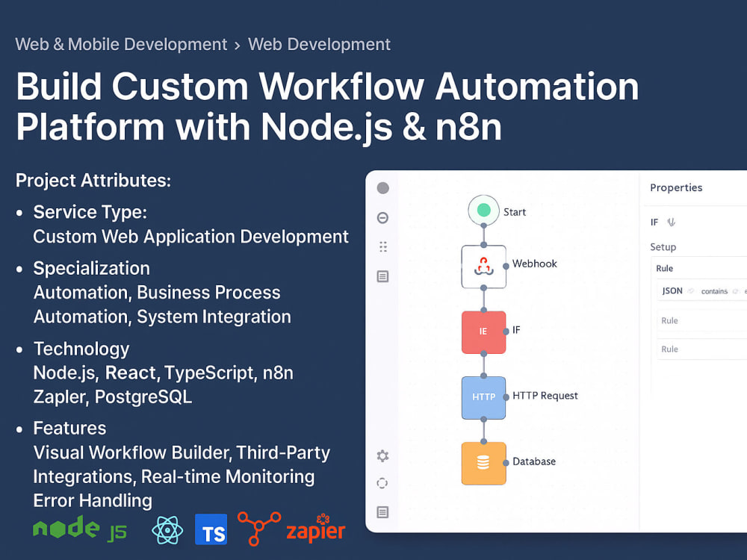Click the 'Project Attributes:' heading

pyautogui.click(x=93, y=181)
